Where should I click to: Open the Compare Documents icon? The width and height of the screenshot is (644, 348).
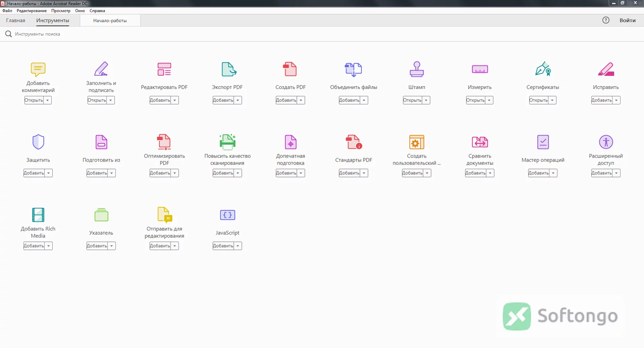click(480, 142)
